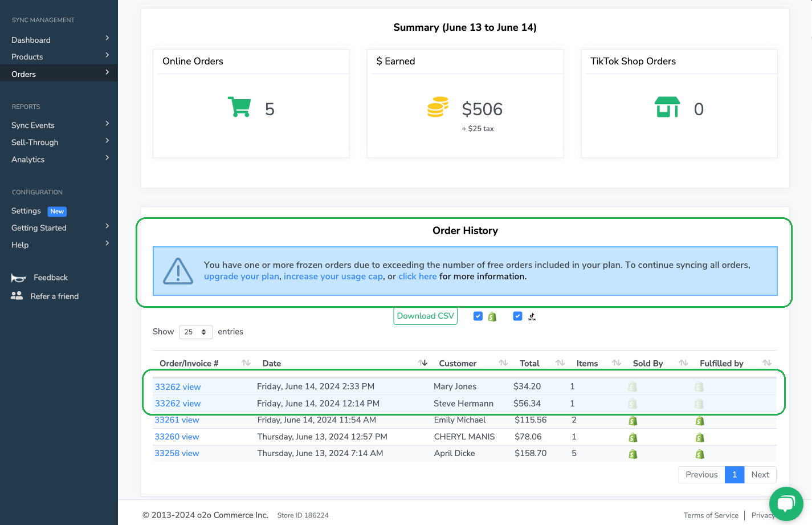Expand the Getting Started chevron
Image resolution: width=812 pixels, height=525 pixels.
(107, 226)
